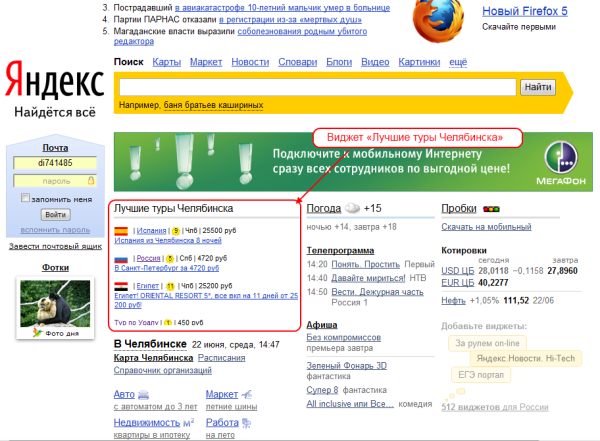Open Карта Челябинска link
600x441 pixels.
point(153,358)
